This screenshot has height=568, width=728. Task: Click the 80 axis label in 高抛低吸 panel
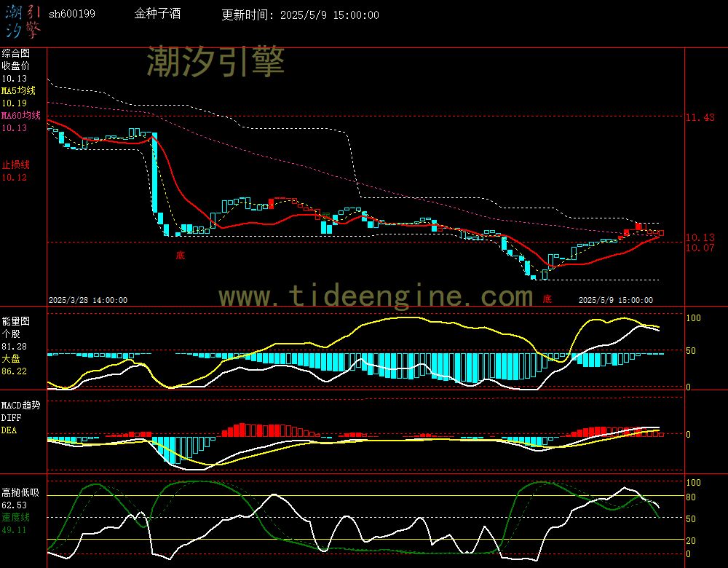pos(691,497)
